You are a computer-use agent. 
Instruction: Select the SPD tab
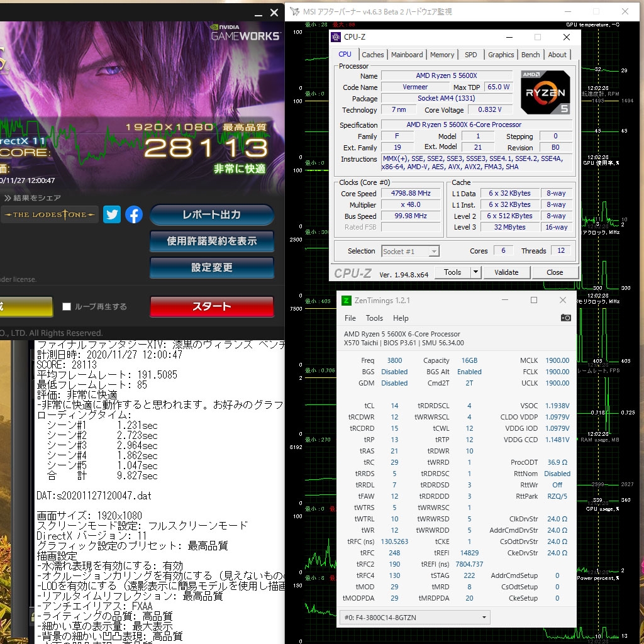coord(470,55)
